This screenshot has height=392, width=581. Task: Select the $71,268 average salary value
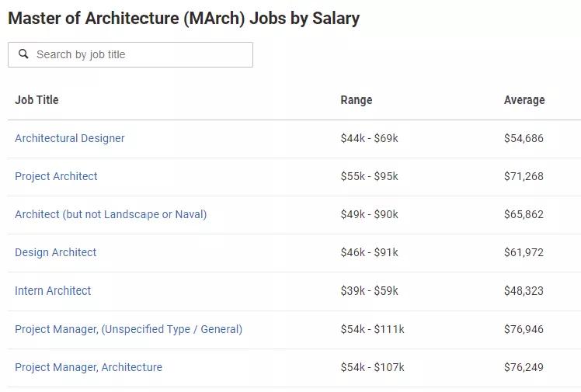[524, 176]
